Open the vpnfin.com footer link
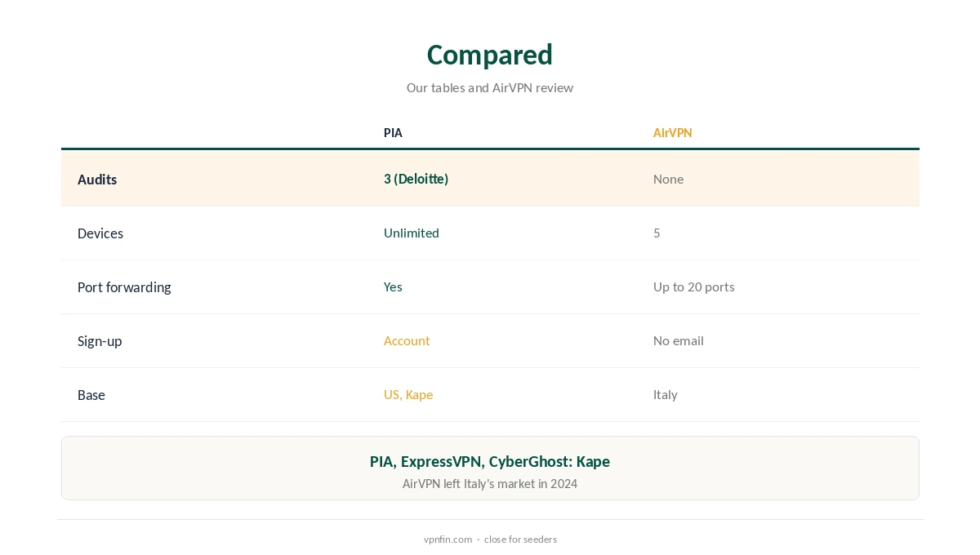980x555 pixels. 448,539
